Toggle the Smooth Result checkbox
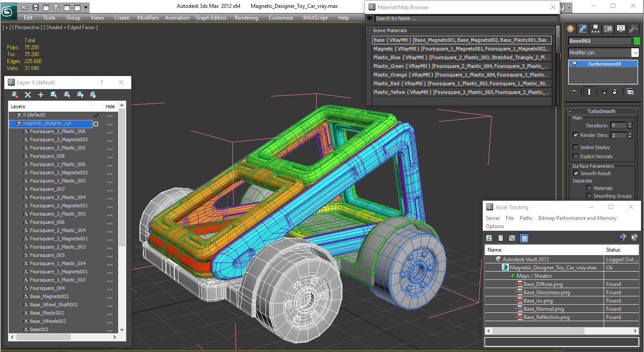644x352 pixels. [575, 173]
